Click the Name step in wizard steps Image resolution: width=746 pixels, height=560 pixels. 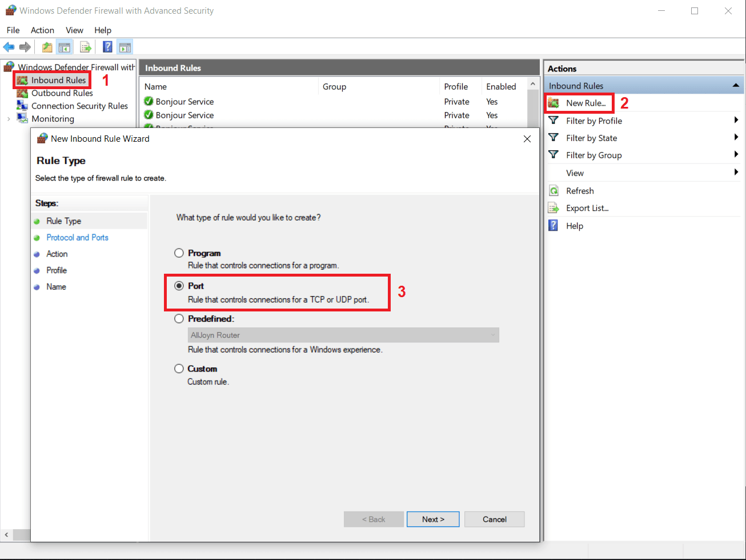point(56,287)
